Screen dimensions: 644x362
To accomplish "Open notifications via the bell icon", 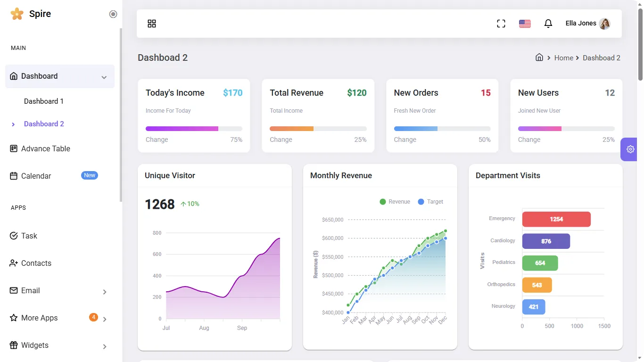I will [x=548, y=23].
